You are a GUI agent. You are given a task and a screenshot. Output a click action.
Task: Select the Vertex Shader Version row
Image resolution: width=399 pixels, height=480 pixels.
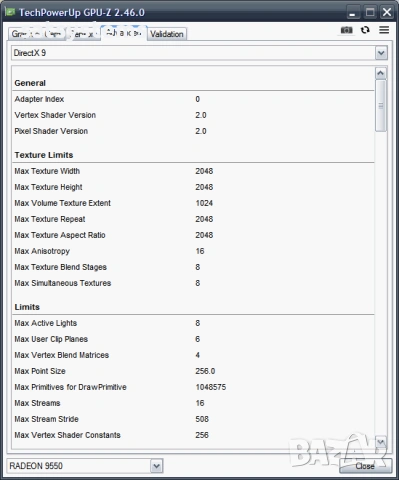[193, 115]
